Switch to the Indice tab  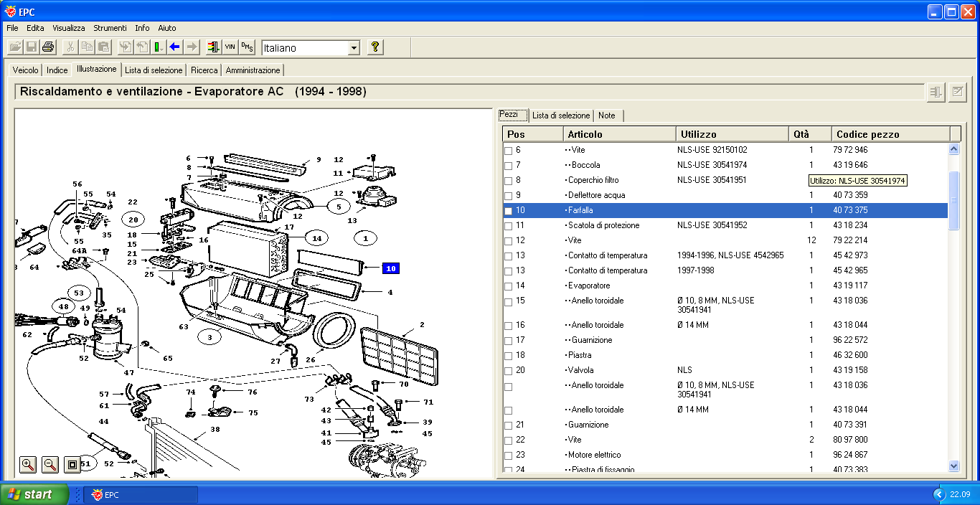point(57,70)
